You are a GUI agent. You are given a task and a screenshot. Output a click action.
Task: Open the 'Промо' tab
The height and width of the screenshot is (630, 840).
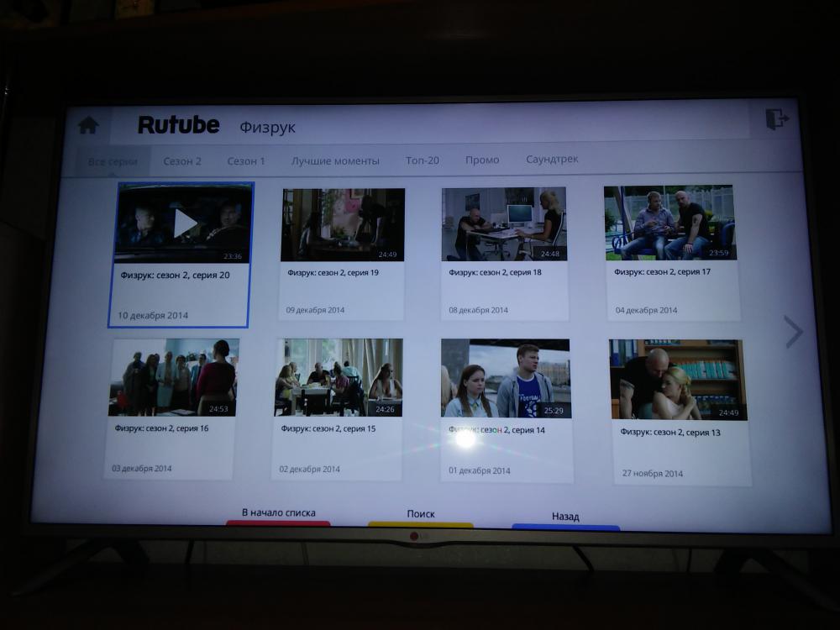pos(482,160)
